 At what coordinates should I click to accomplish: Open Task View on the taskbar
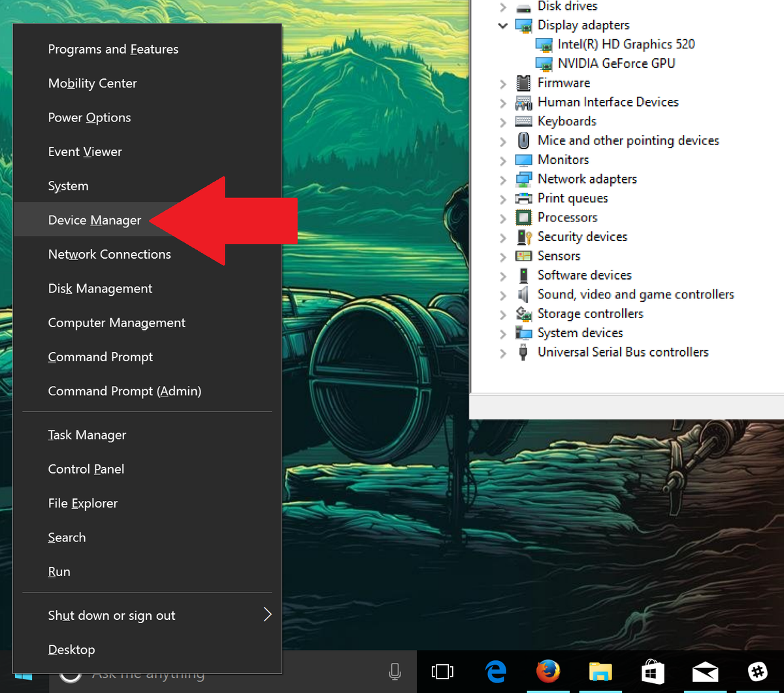[x=442, y=671]
